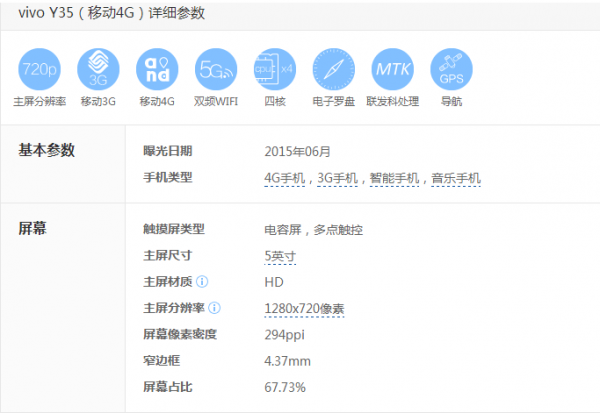Click the 720p screen resolution icon
600x413 pixels.
point(39,69)
